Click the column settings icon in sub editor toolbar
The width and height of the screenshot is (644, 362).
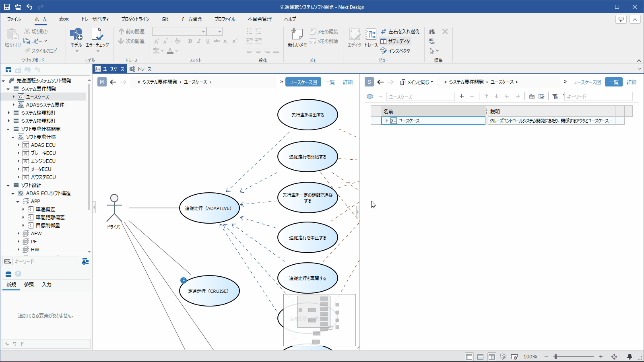tap(541, 96)
